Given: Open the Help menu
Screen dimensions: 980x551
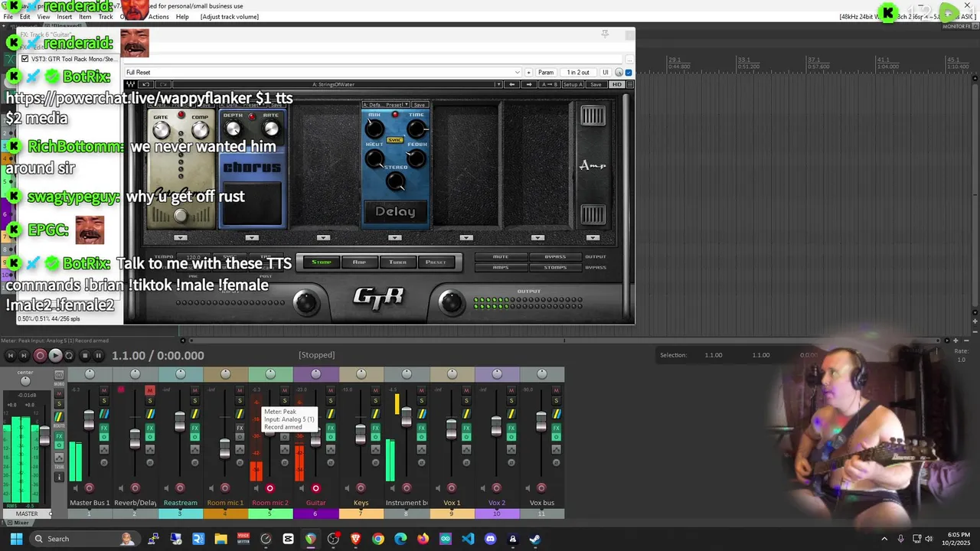Looking at the screenshot, I should 182,17.
